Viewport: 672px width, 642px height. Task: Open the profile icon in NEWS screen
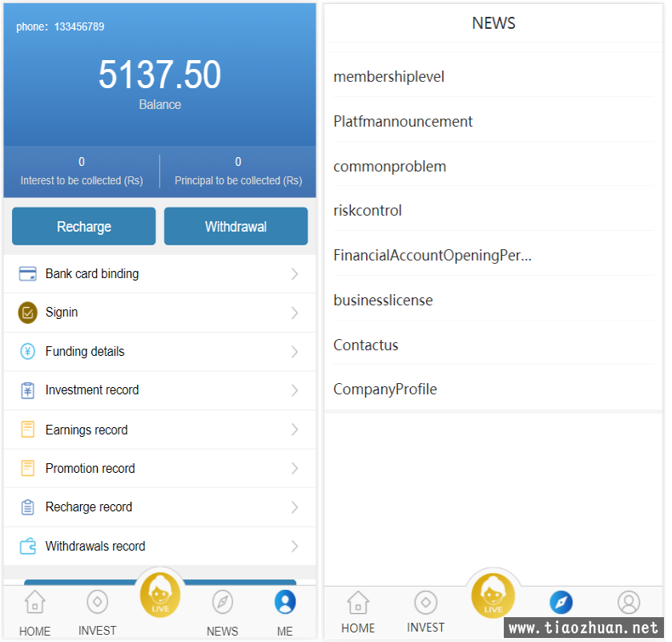[x=629, y=603]
